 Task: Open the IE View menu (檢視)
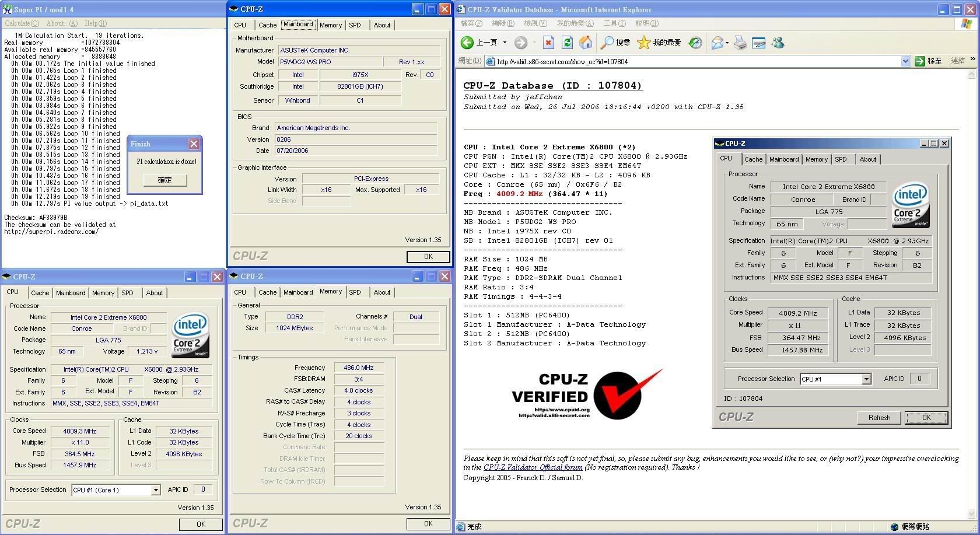[x=535, y=23]
